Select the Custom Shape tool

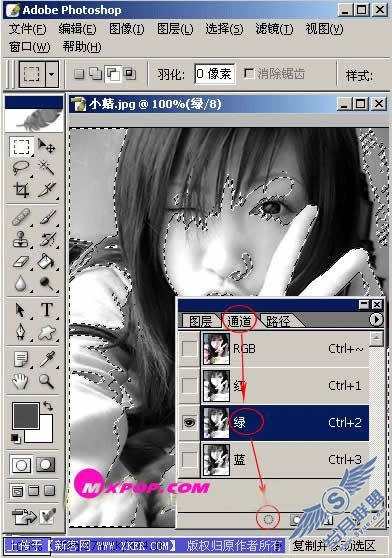tap(47, 333)
